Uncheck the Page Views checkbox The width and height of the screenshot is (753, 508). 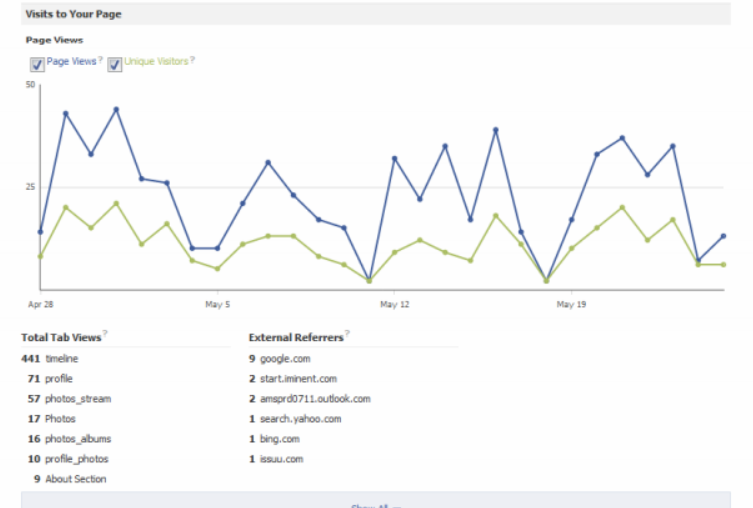click(x=37, y=64)
